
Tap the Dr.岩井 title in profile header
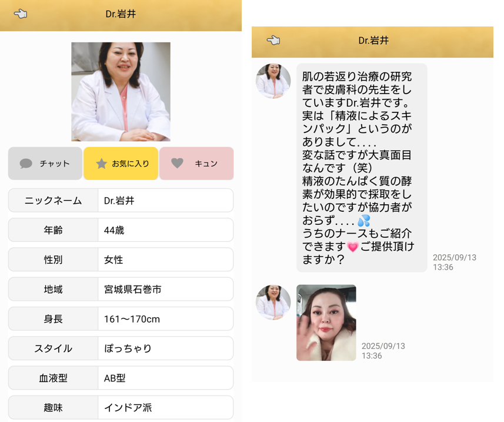click(x=121, y=14)
